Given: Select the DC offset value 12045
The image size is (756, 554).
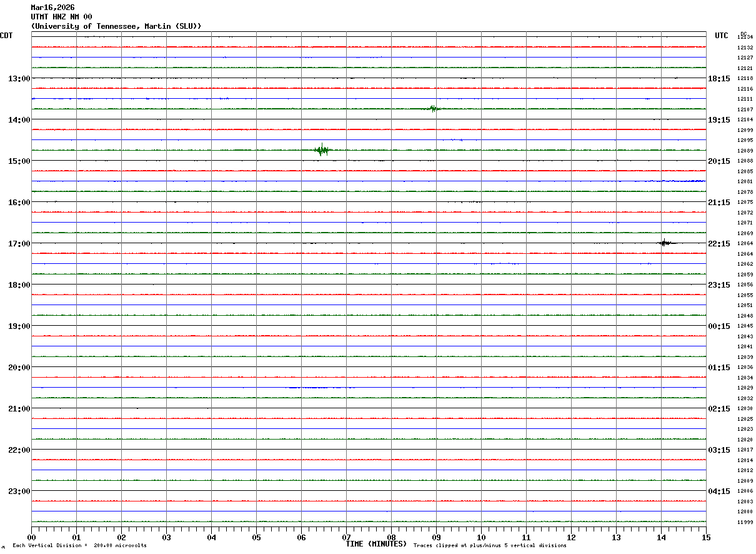Looking at the screenshot, I should point(745,326).
